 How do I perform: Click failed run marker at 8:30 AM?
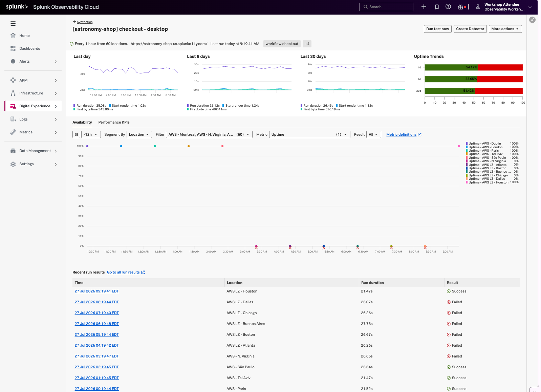[x=425, y=247]
